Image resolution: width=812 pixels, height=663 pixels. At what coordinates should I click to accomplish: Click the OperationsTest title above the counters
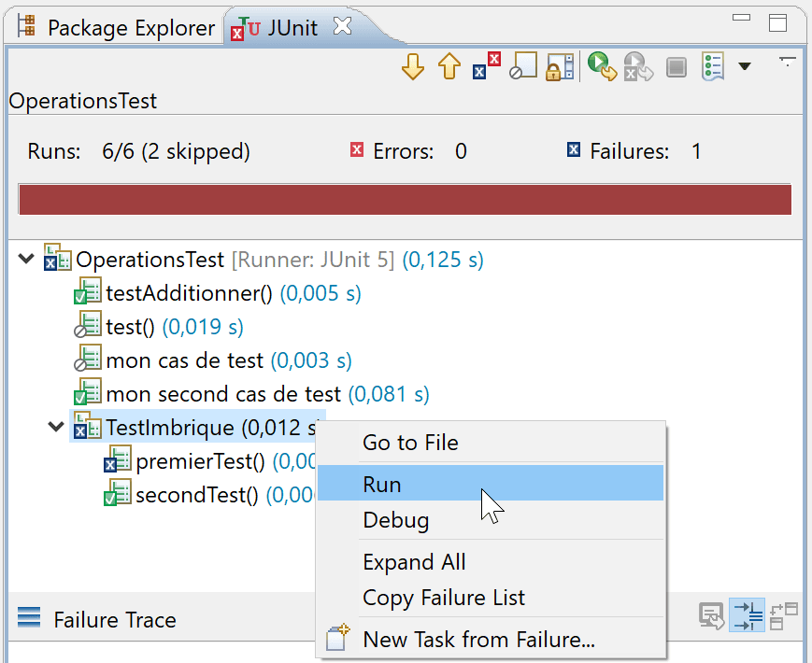point(83,101)
